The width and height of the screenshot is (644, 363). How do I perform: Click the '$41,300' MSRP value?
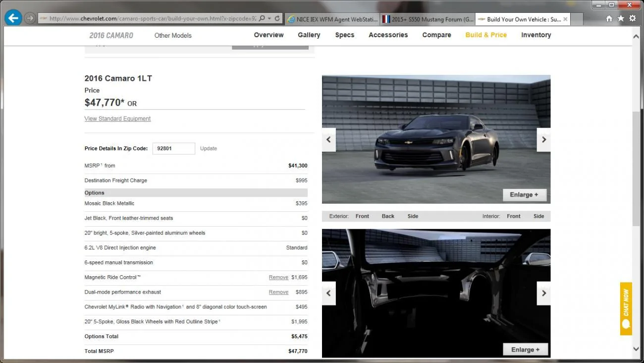pyautogui.click(x=298, y=166)
